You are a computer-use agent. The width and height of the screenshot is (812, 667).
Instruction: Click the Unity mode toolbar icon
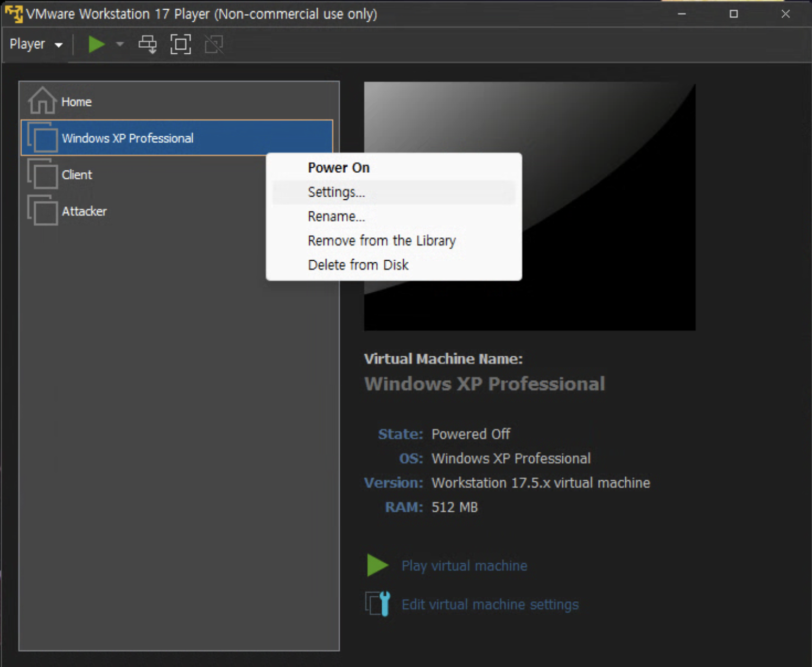214,44
